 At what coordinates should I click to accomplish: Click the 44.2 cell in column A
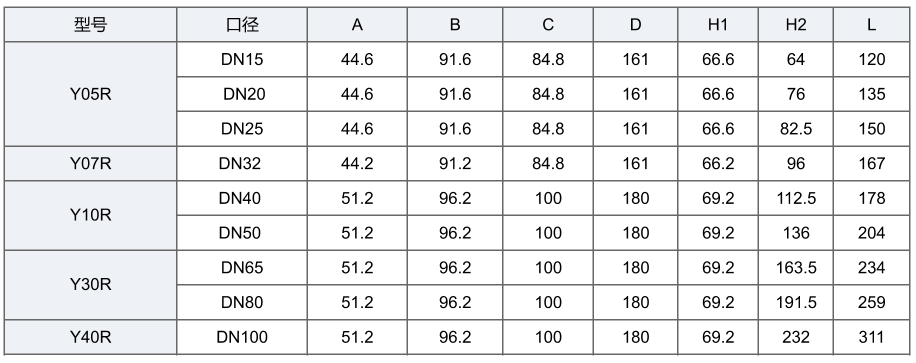pyautogui.click(x=357, y=164)
